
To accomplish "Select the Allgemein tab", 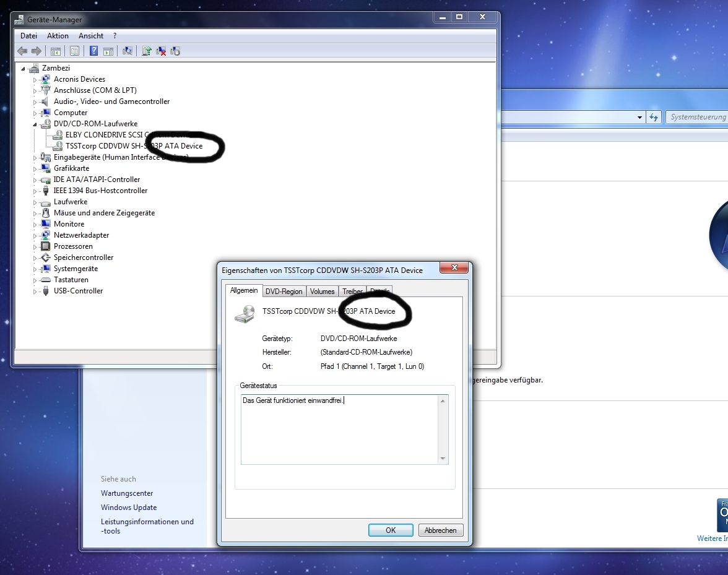I will tap(244, 290).
